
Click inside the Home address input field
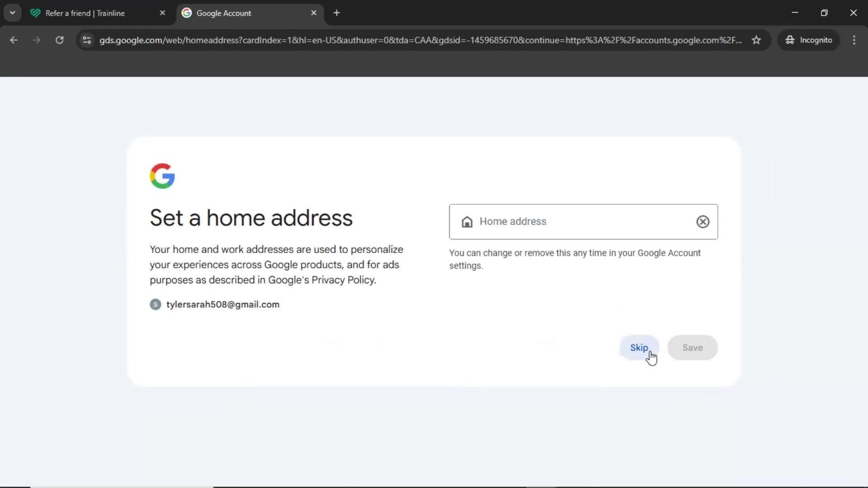click(x=565, y=222)
